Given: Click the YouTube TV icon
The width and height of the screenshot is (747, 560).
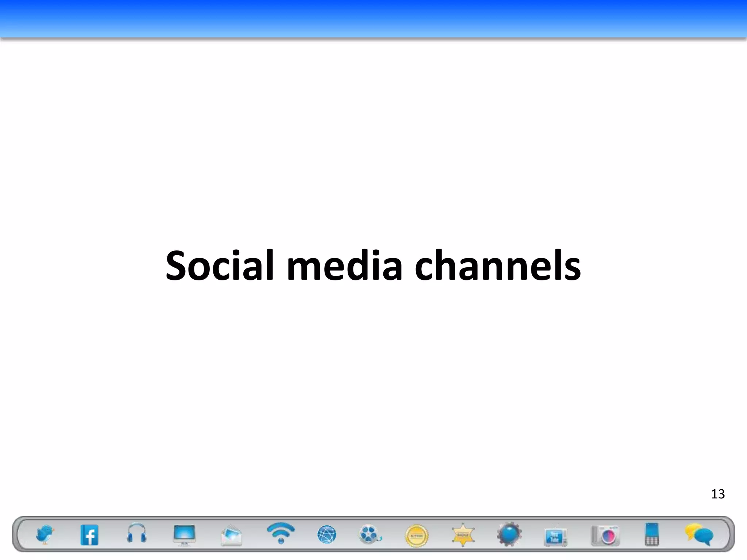Looking at the screenshot, I should pyautogui.click(x=556, y=536).
